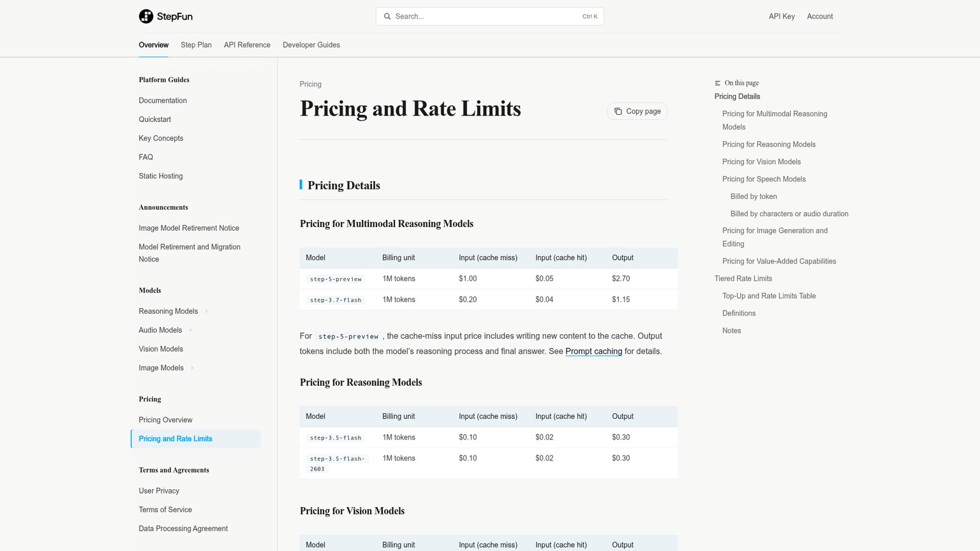The width and height of the screenshot is (980, 551).
Task: Open the Terms of Service page
Action: pyautogui.click(x=165, y=510)
